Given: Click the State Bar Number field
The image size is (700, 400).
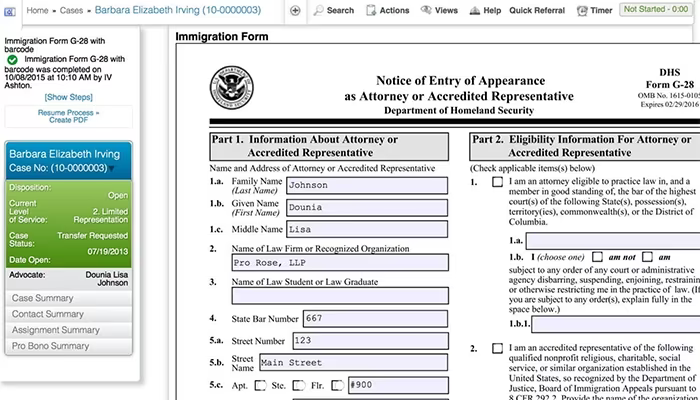Looking at the screenshot, I should [x=375, y=319].
